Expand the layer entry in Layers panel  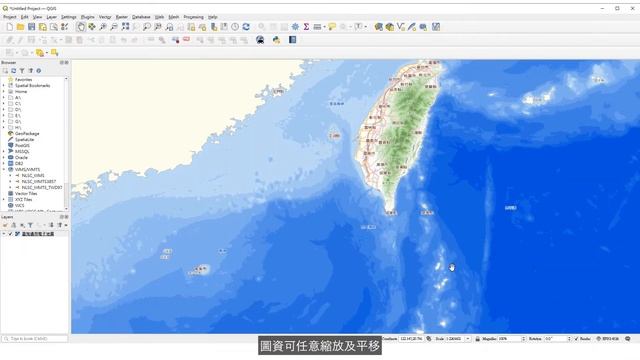(4, 234)
